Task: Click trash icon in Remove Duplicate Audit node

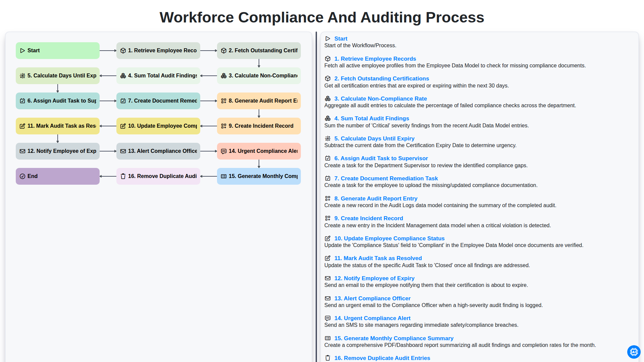Action: click(x=123, y=176)
